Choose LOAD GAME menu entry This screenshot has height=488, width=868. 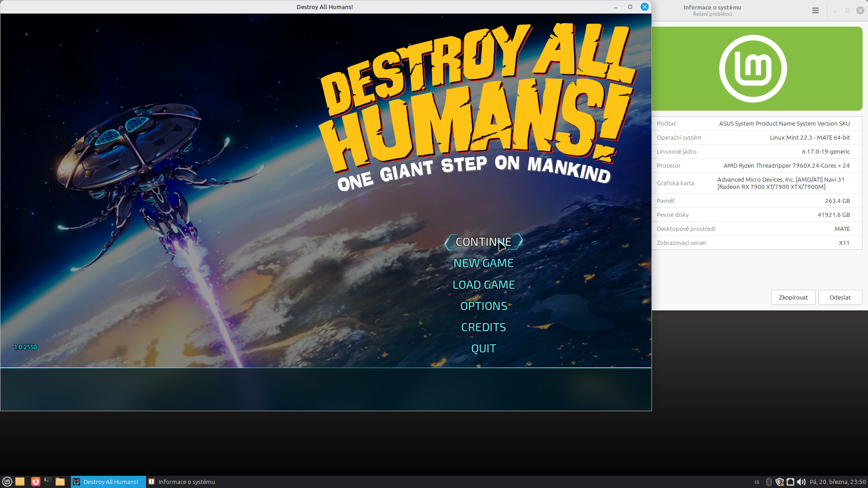coord(483,285)
